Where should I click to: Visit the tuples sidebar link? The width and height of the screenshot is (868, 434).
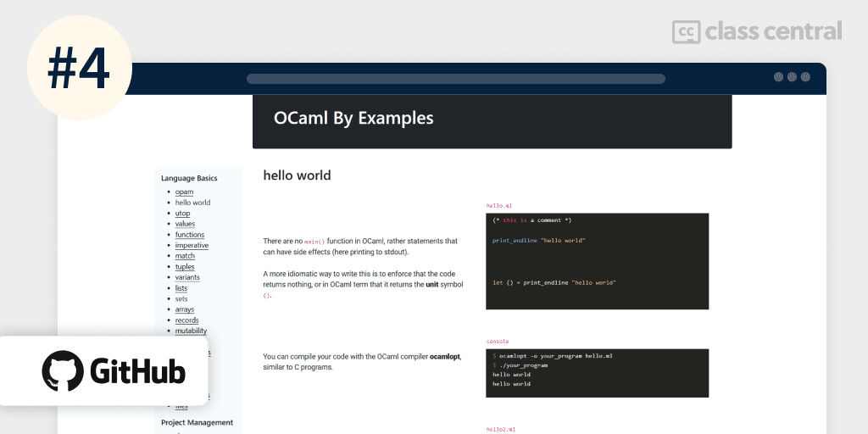(x=185, y=267)
